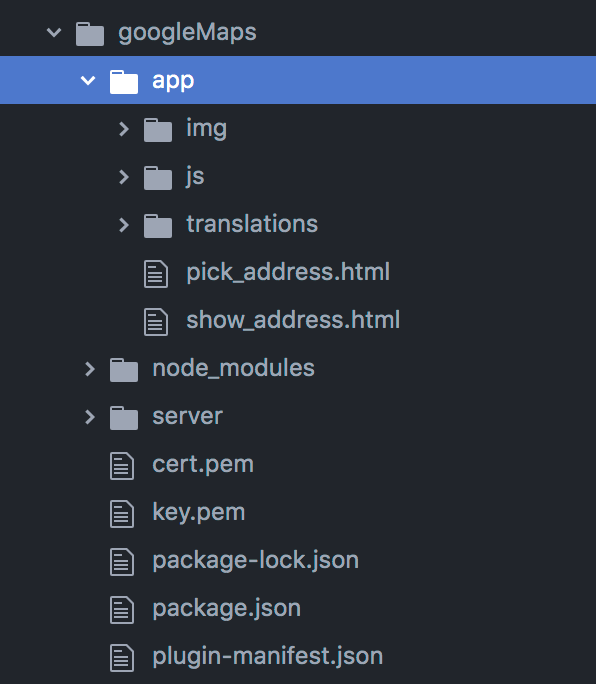Image resolution: width=596 pixels, height=684 pixels.
Task: Expand the js folder chevron
Action: 124,177
